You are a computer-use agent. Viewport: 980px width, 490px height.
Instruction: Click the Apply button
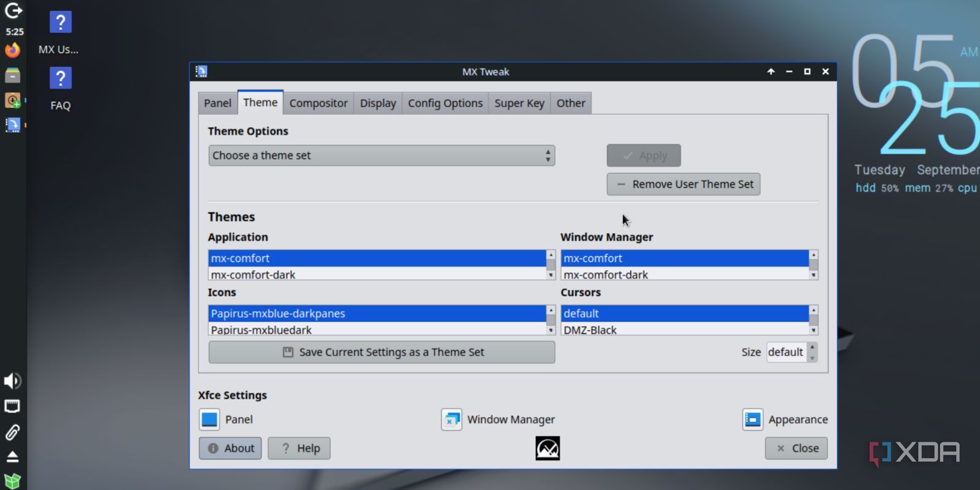click(644, 156)
